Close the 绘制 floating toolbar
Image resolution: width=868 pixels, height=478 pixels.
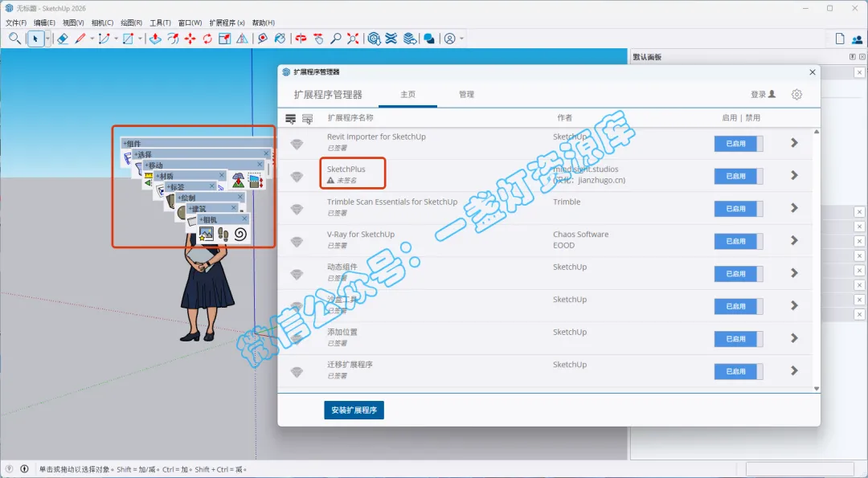pos(240,197)
